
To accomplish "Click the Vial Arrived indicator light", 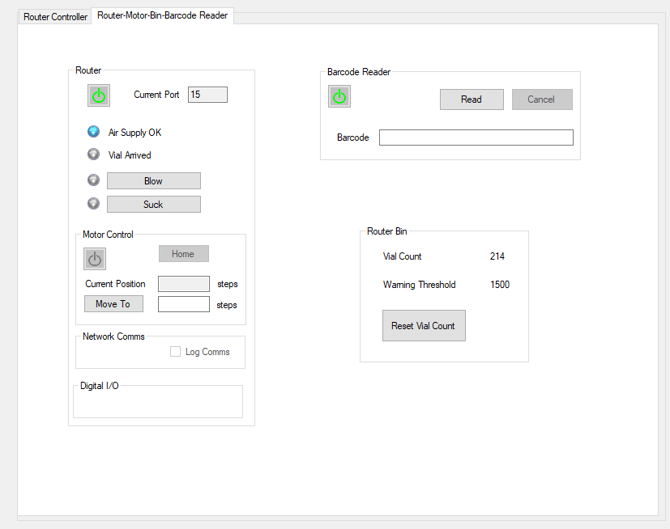I will pos(94,154).
